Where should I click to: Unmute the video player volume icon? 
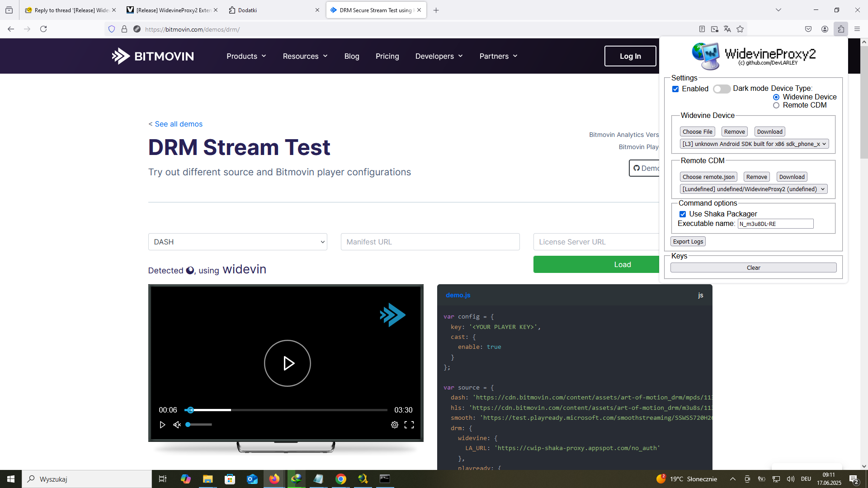[177, 425]
